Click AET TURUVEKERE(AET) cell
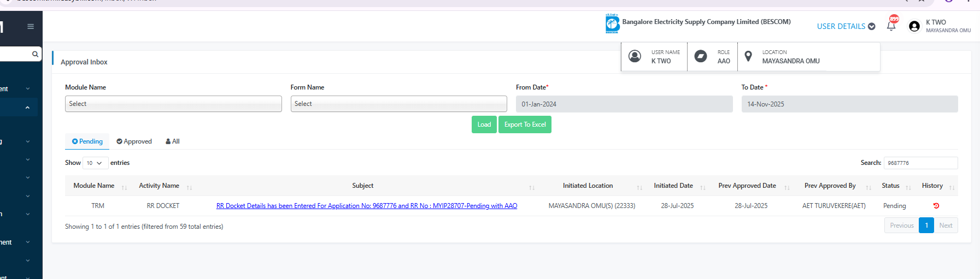The image size is (980, 279). point(834,206)
